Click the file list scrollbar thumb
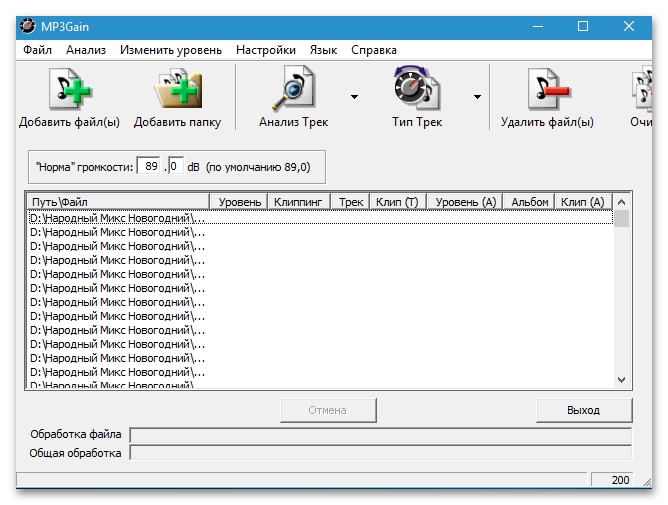 (x=622, y=219)
